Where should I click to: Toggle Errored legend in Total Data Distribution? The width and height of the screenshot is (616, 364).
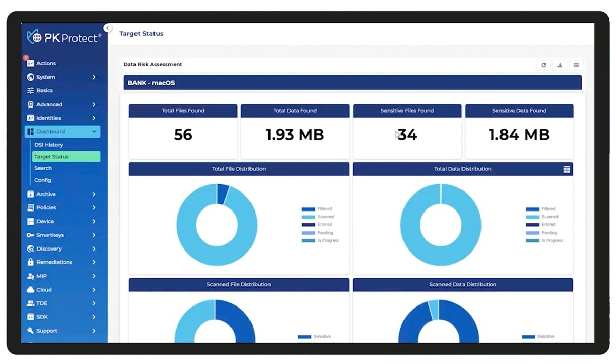541,224
